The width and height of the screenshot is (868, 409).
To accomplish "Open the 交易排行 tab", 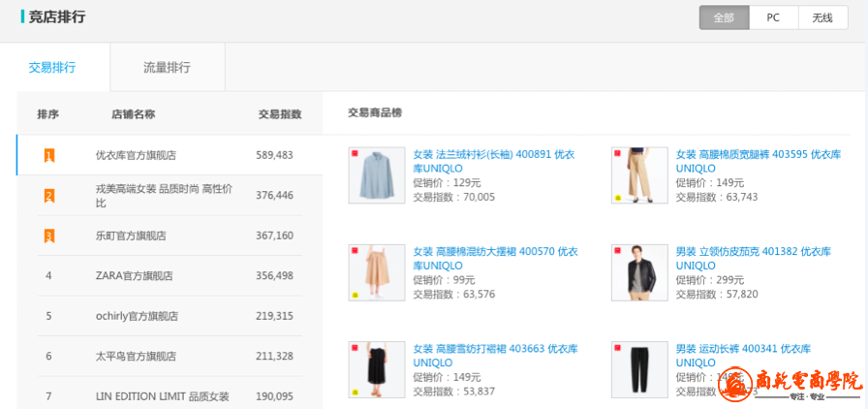I will coord(52,68).
